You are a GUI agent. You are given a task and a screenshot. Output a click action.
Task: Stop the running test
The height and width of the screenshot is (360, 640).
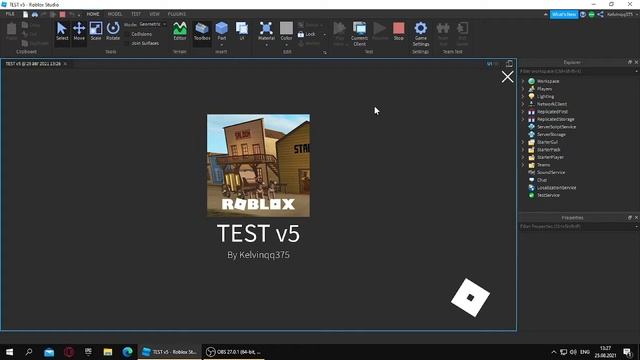point(398,31)
